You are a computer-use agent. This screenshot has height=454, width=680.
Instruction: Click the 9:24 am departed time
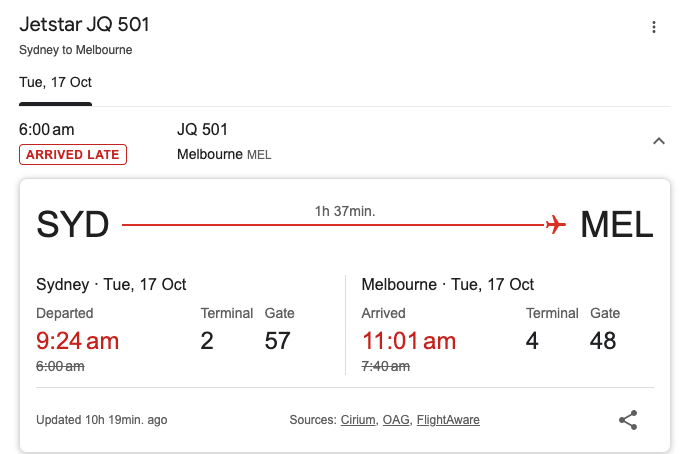click(77, 340)
